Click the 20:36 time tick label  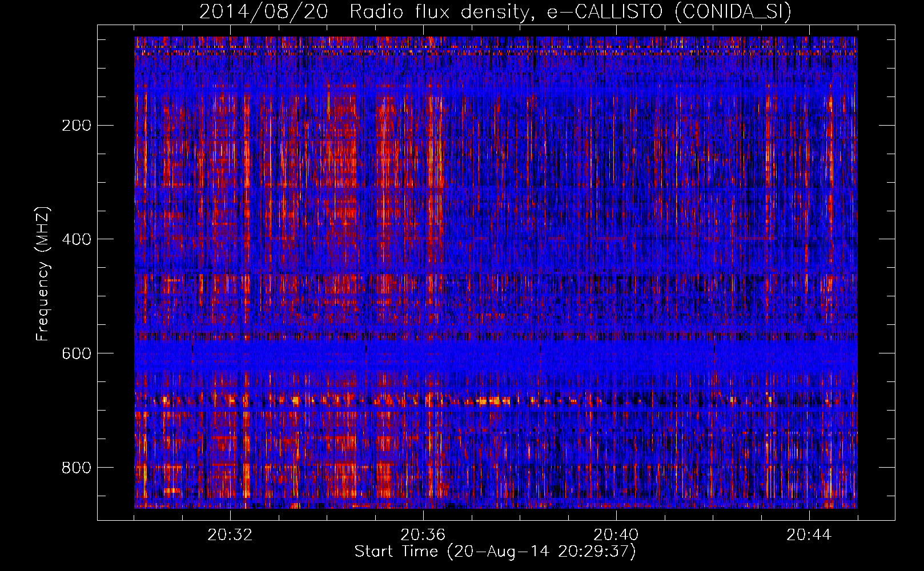point(423,535)
